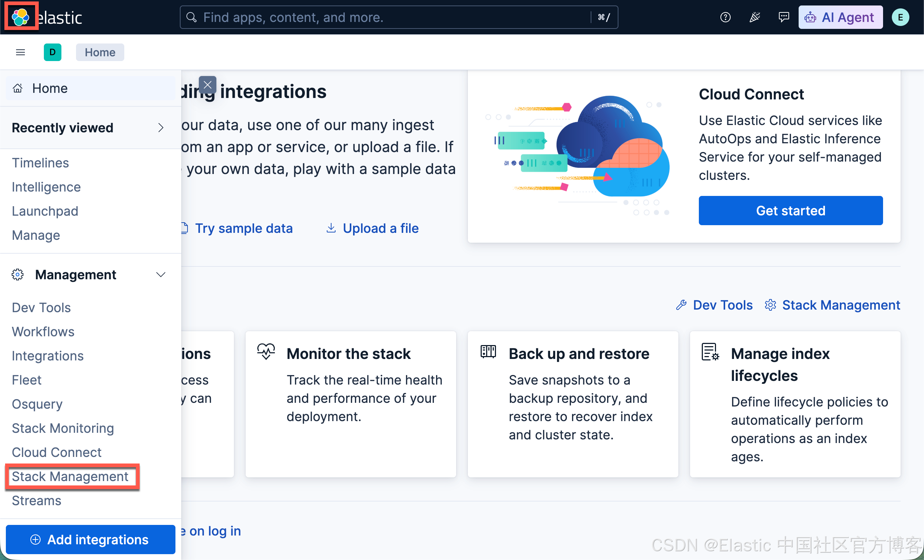The width and height of the screenshot is (924, 560).
Task: Open Cloud Connect in the sidebar
Action: [x=57, y=453]
